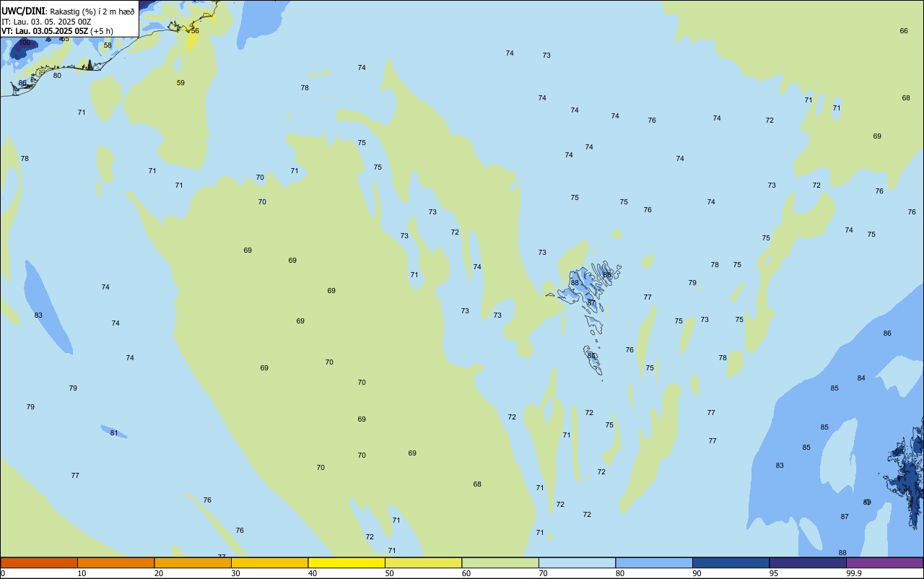Image resolution: width=924 pixels, height=579 pixels.
Task: Click the 20 tick label on the legend
Action: click(x=159, y=573)
